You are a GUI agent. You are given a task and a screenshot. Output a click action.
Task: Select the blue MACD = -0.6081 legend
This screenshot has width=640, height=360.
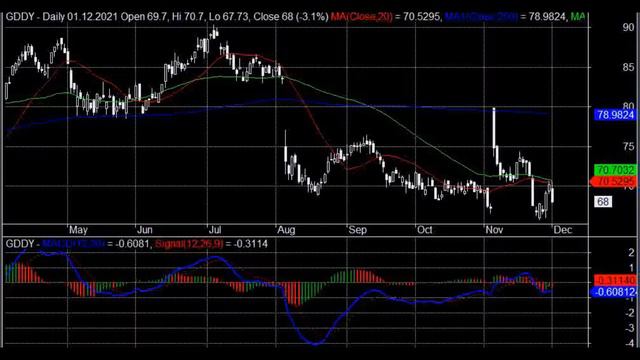pyautogui.click(x=96, y=244)
